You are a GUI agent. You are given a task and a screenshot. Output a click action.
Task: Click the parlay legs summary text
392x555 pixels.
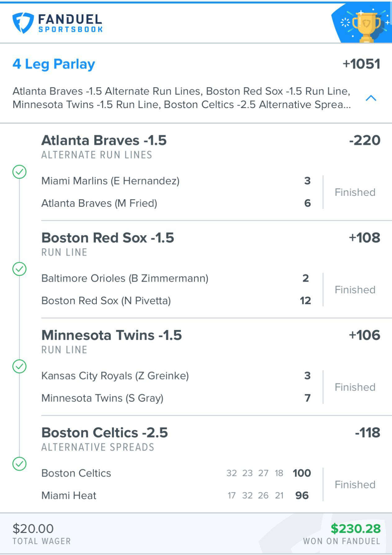[x=182, y=98]
